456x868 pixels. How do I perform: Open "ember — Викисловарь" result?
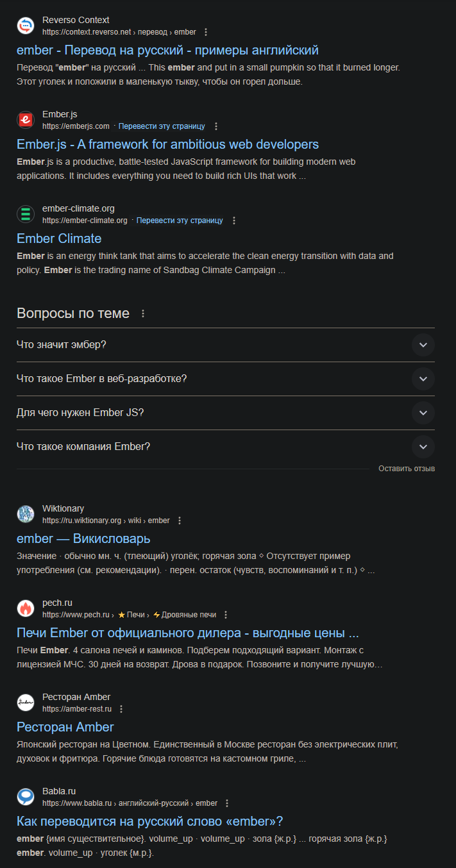pyautogui.click(x=83, y=538)
